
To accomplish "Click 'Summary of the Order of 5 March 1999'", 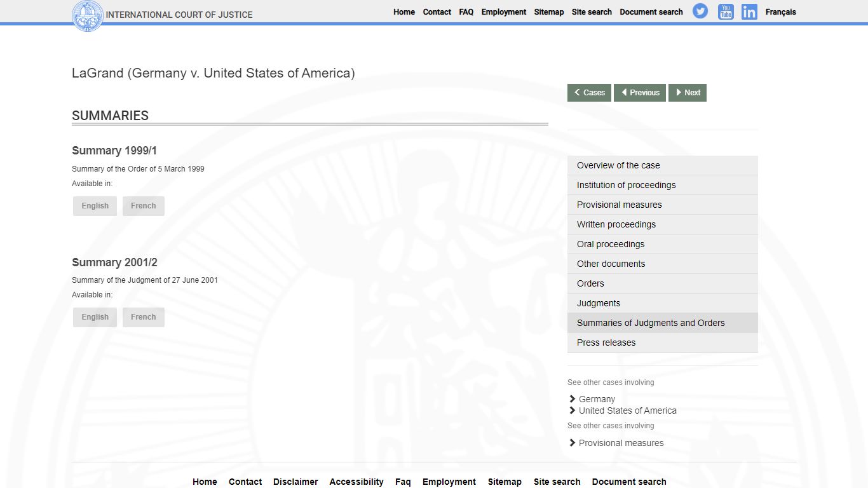I will click(x=138, y=169).
